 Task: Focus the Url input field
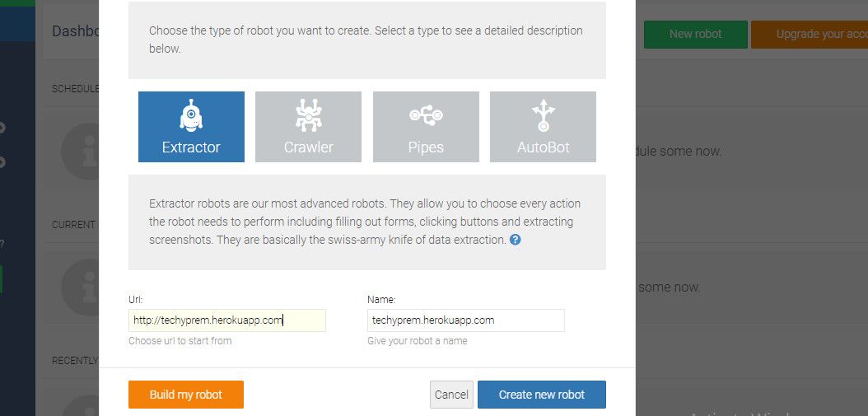coord(226,320)
